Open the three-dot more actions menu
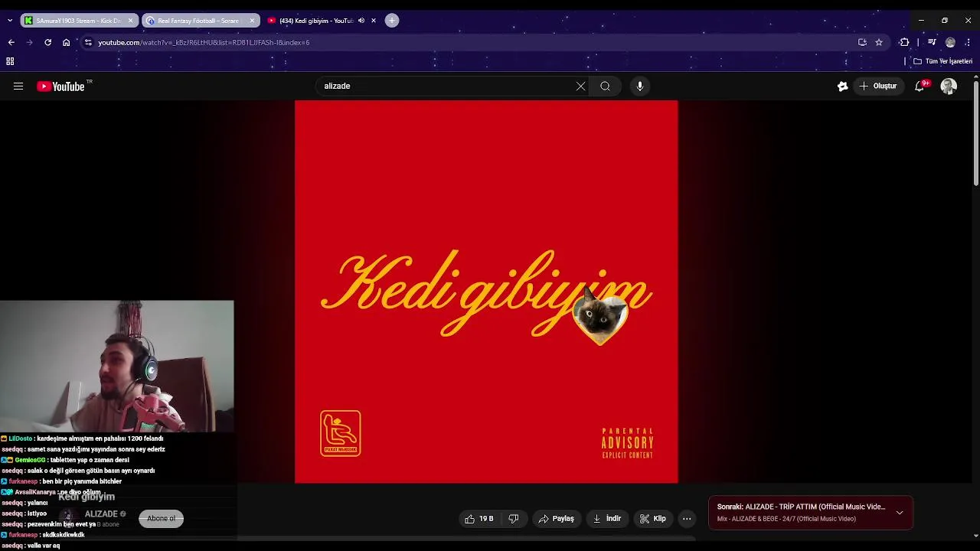Image resolution: width=980 pixels, height=551 pixels. pyautogui.click(x=687, y=519)
